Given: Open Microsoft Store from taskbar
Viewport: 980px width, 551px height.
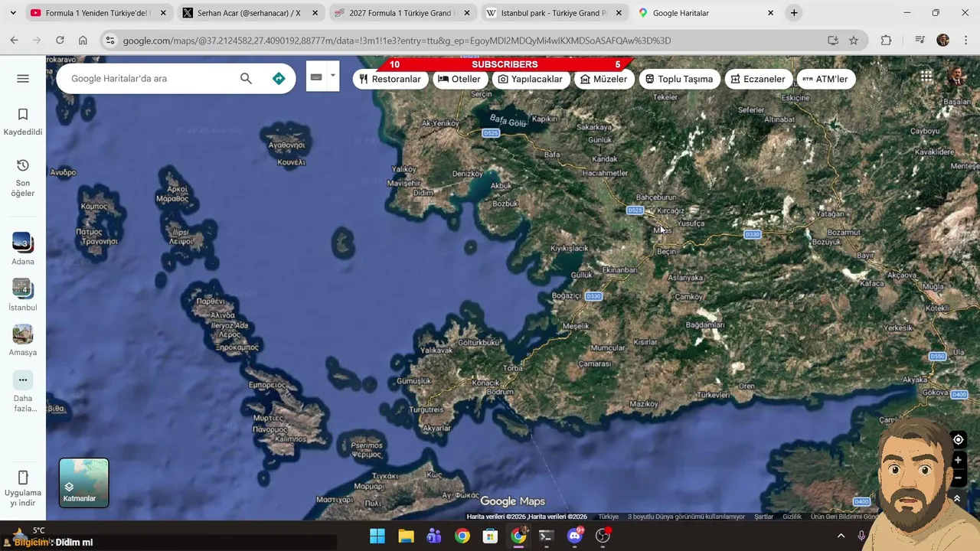Looking at the screenshot, I should pos(490,536).
